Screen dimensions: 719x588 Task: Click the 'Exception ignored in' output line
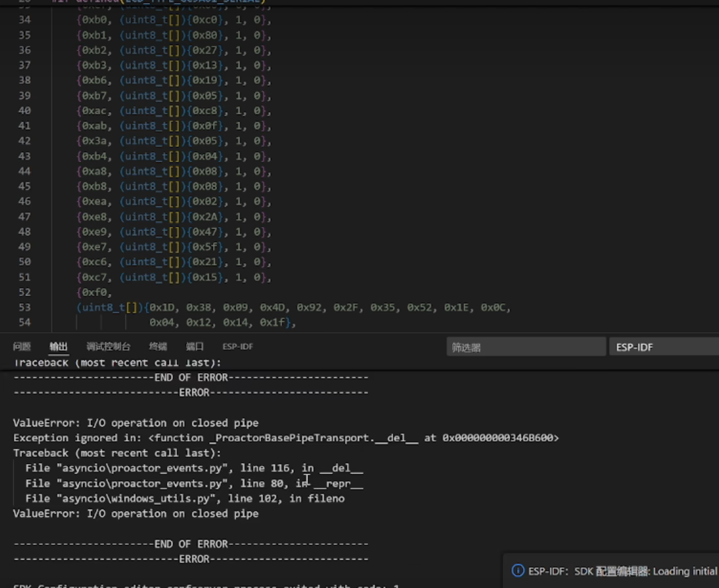click(286, 437)
